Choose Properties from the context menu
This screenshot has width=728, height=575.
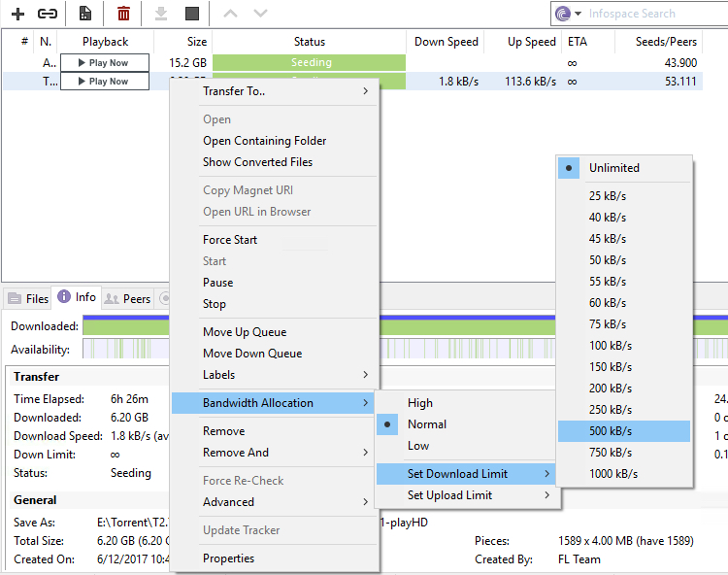(229, 558)
